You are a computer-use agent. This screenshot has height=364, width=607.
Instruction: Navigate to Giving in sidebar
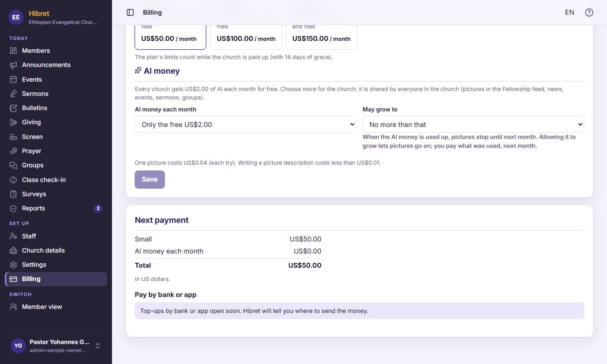coord(56,122)
